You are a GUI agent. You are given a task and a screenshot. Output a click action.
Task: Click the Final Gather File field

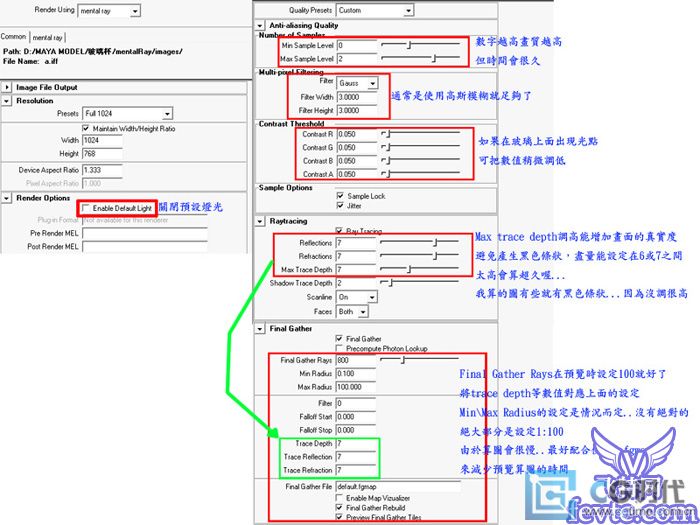(x=398, y=487)
